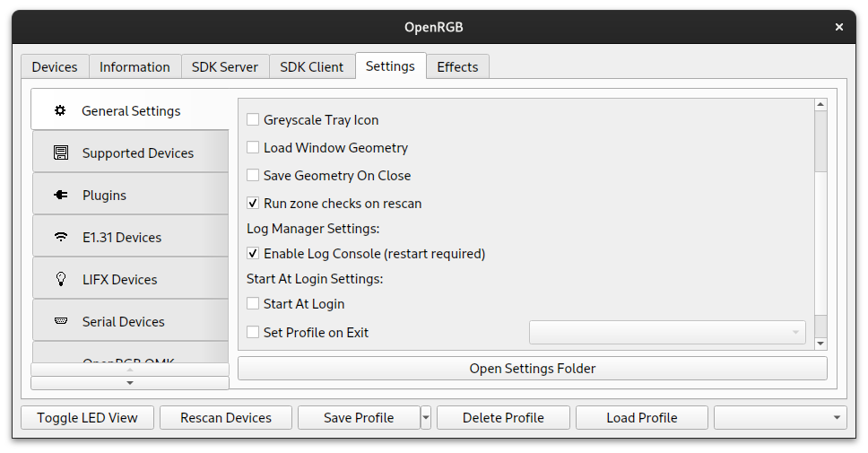The height and width of the screenshot is (453, 868).
Task: Open the profile selection combo box
Action: click(780, 417)
